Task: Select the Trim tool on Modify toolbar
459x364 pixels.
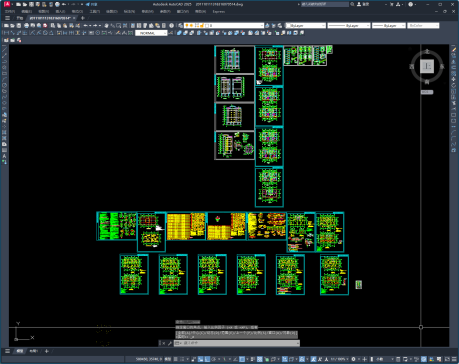Action: tap(454, 103)
